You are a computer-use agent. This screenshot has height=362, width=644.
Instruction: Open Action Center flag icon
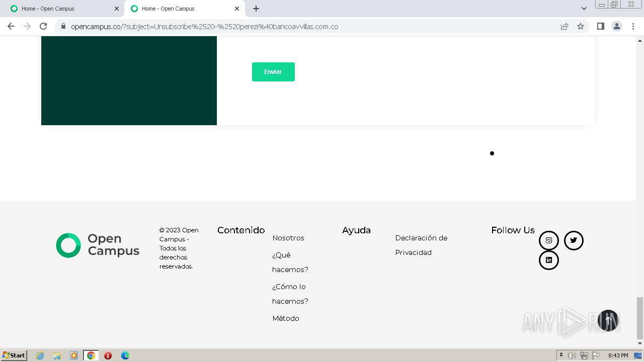click(x=596, y=355)
